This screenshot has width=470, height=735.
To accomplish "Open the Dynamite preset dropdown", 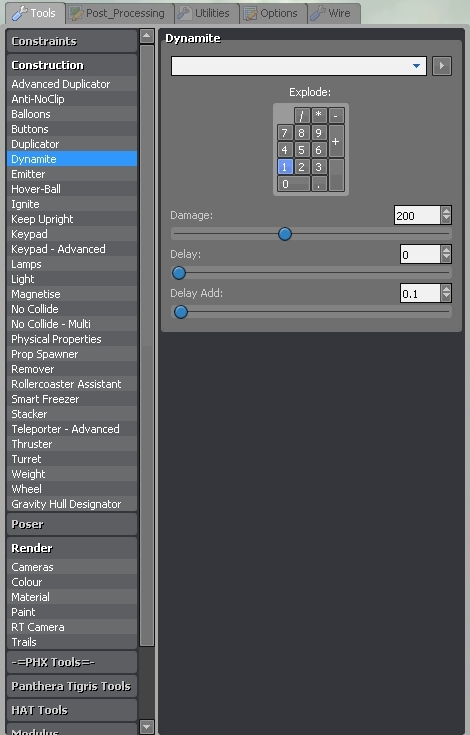I will 298,66.
